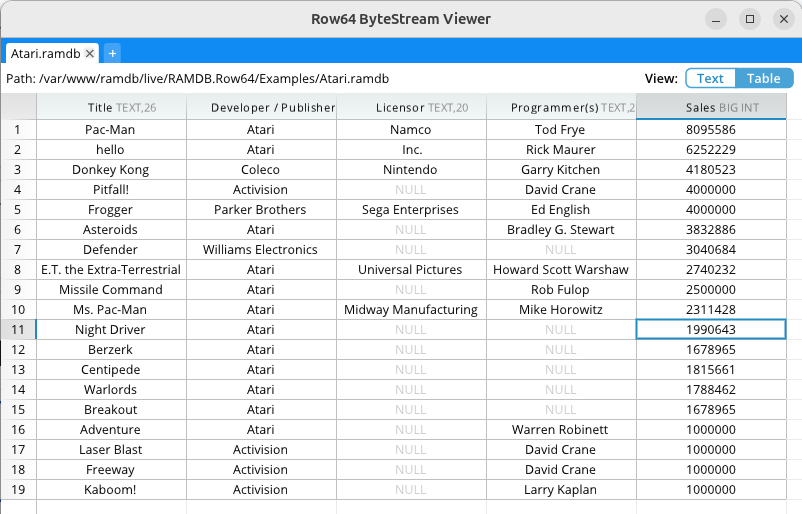Select row number 1 header
802x514 pixels.
18,129
